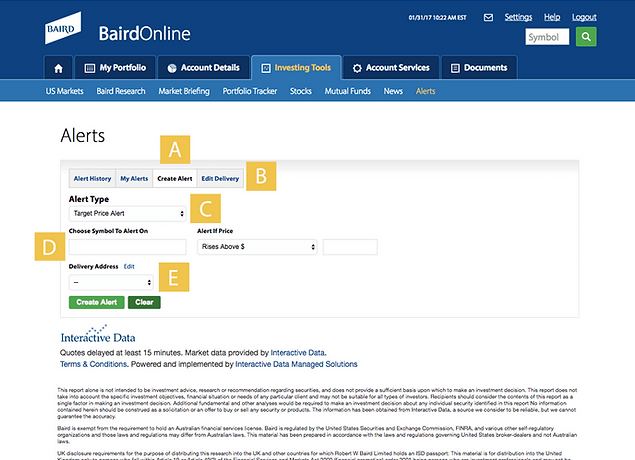The image size is (635, 460).
Task: Select the Investing Tools tab
Action: click(296, 68)
